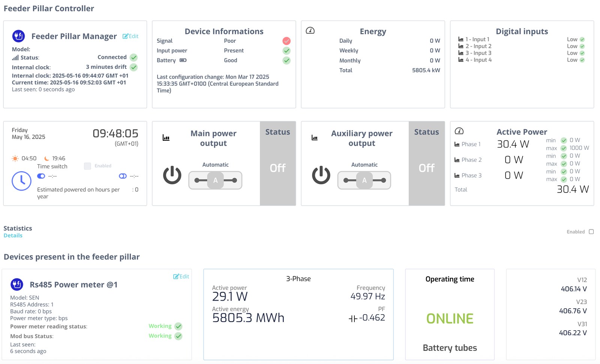Enable the Statistics checkbox
Screen dimensions: 600x364
click(x=591, y=232)
